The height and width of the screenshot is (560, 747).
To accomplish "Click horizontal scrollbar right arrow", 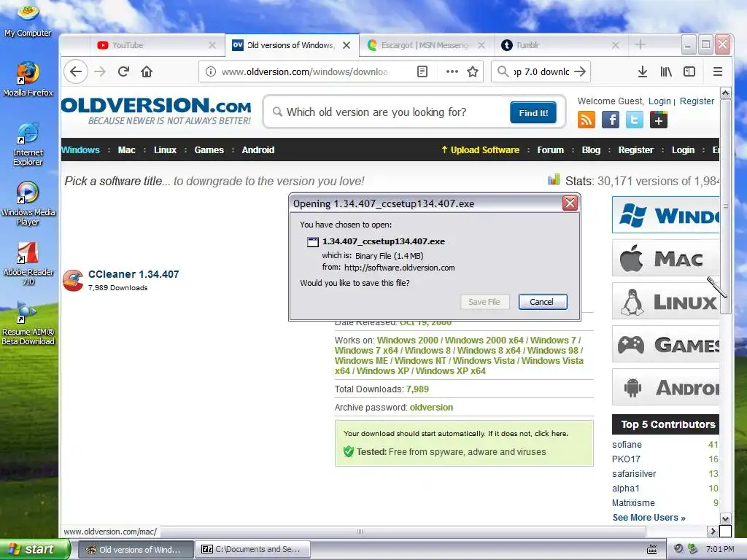I will point(713,531).
